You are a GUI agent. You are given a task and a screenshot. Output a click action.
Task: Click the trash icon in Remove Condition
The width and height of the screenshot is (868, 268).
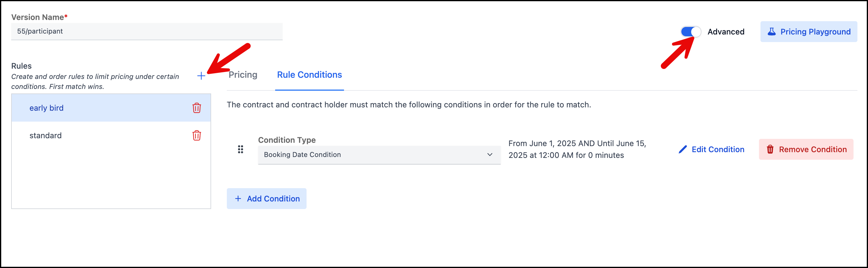tap(770, 149)
